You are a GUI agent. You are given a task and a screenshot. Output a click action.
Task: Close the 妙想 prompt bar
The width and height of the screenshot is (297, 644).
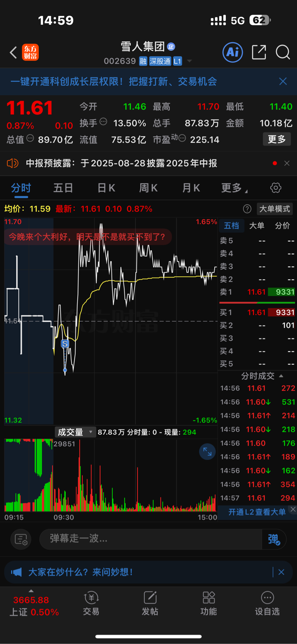281,572
